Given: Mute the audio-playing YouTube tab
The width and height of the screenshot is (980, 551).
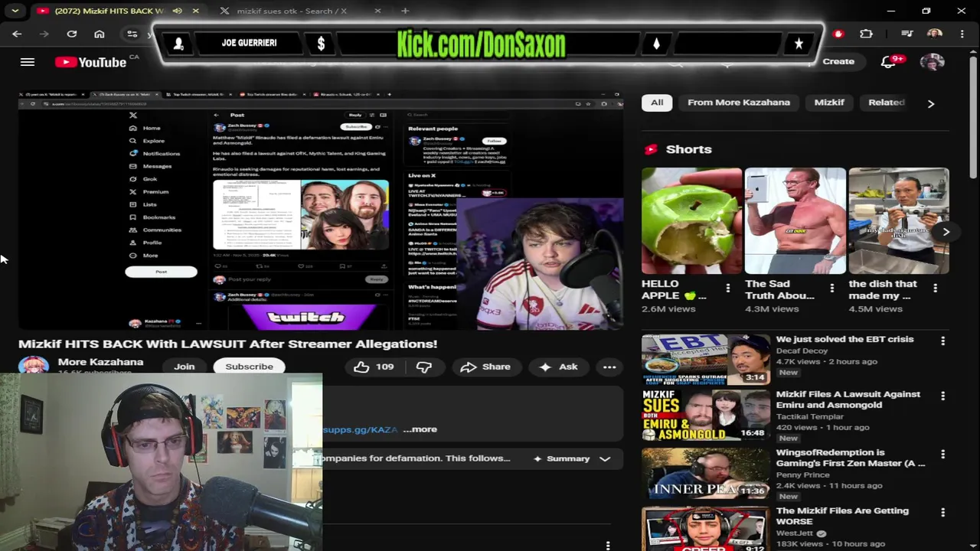Looking at the screenshot, I should coord(178,11).
